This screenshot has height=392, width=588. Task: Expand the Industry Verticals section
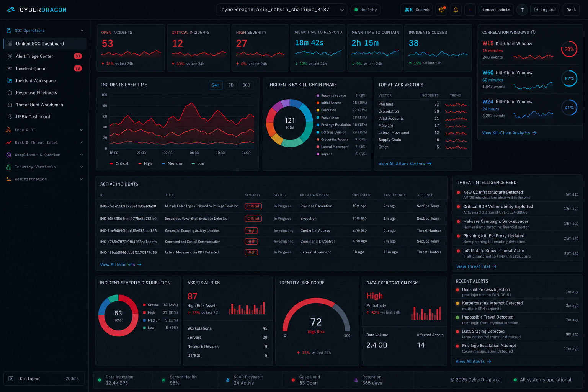click(x=81, y=167)
